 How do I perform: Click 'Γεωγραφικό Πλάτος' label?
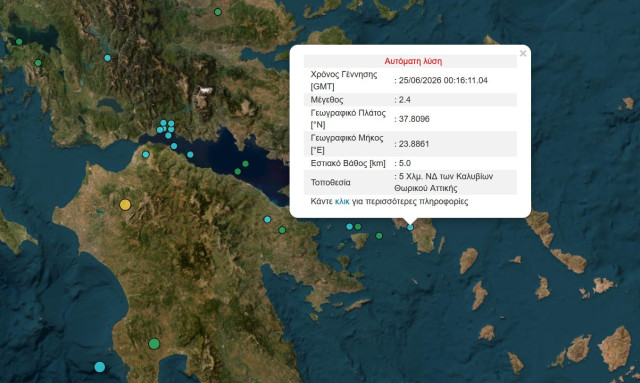pos(348,113)
